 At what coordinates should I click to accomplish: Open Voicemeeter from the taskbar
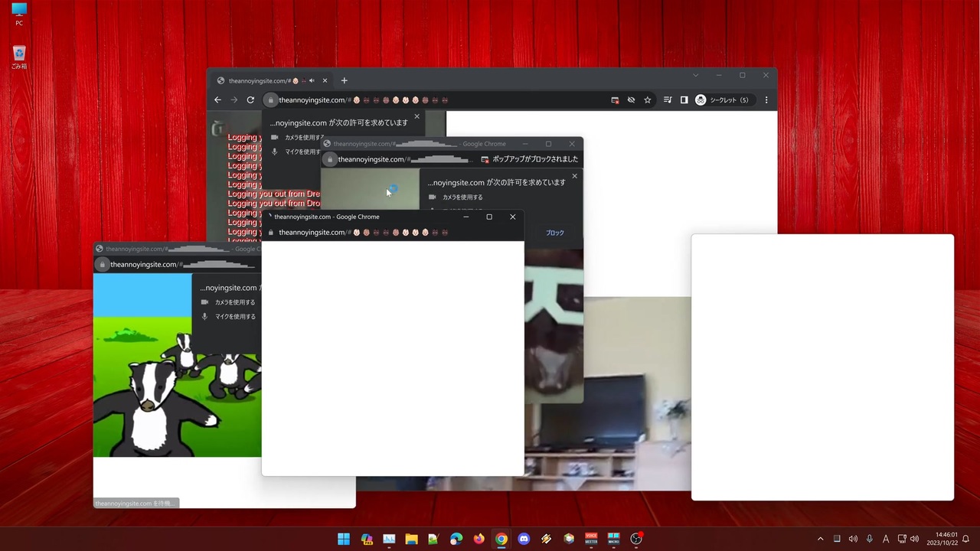click(x=591, y=539)
